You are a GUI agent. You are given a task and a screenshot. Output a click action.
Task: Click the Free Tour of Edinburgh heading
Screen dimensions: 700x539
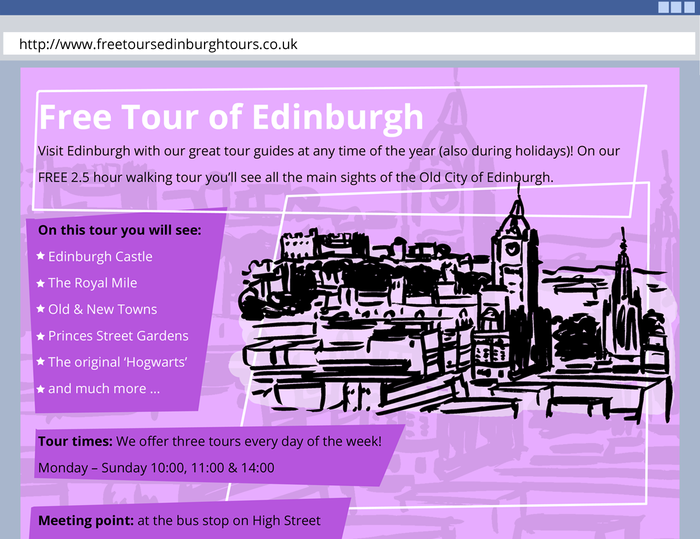click(231, 117)
